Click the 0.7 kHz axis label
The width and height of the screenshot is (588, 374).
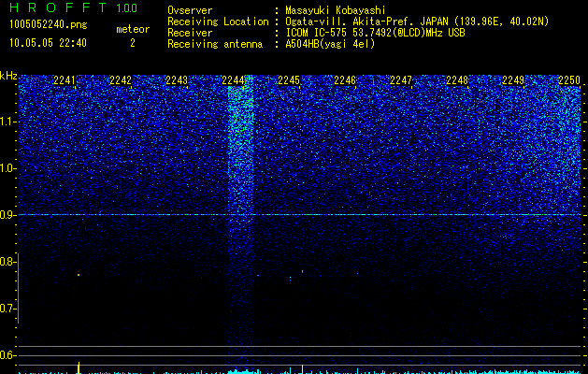[7, 309]
